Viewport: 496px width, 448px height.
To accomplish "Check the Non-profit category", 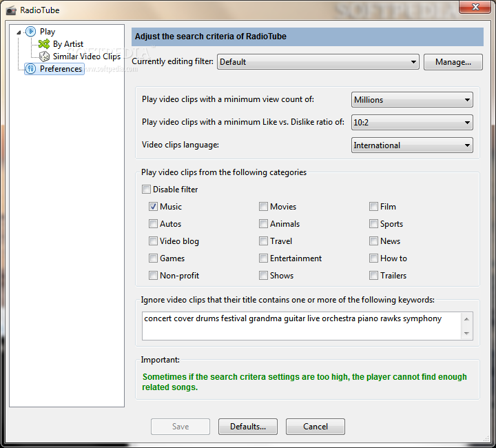I will click(153, 276).
